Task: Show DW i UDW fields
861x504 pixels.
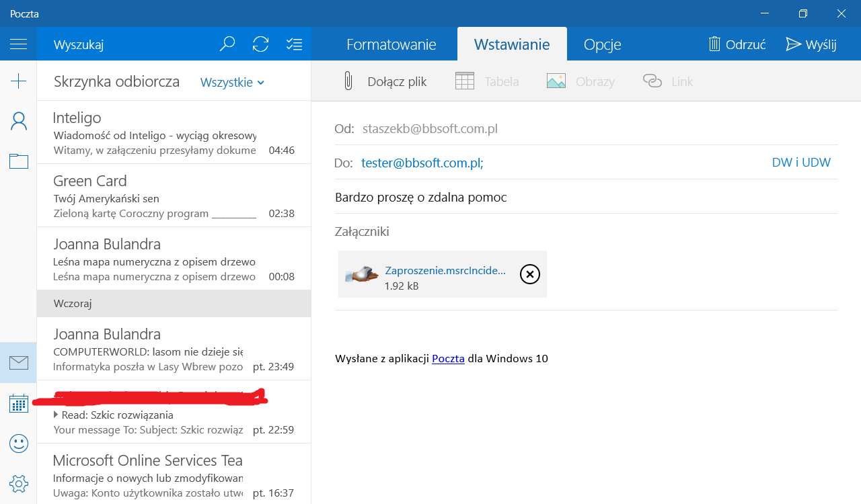Action: click(800, 163)
